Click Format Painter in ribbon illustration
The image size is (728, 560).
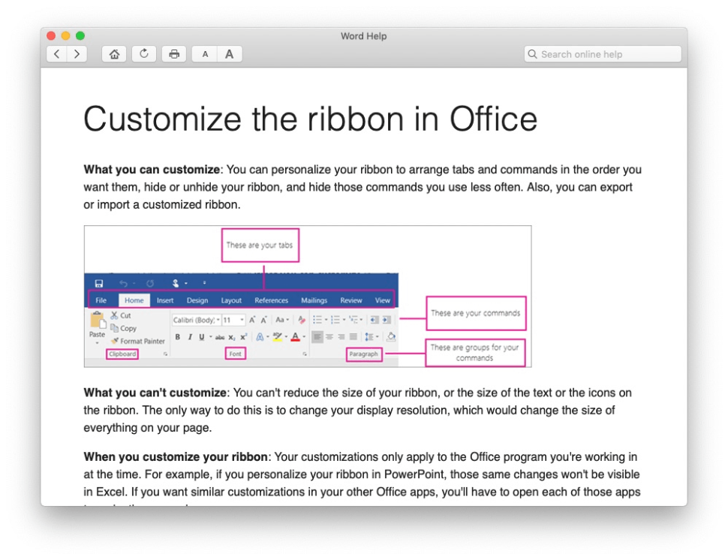tap(138, 341)
